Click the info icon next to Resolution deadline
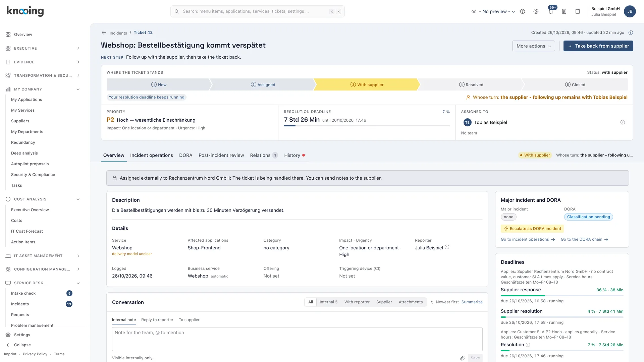The image size is (644, 362). tap(528, 345)
